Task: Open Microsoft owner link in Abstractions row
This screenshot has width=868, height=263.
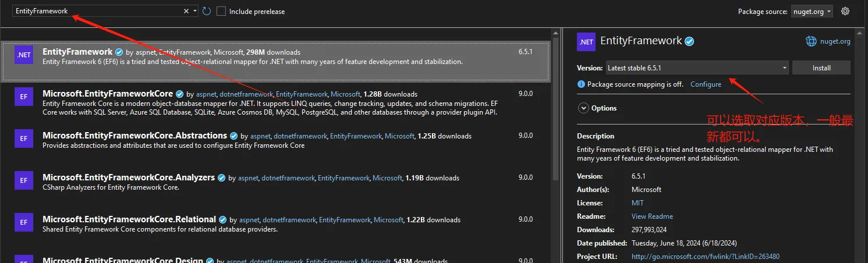Action: pos(399,136)
